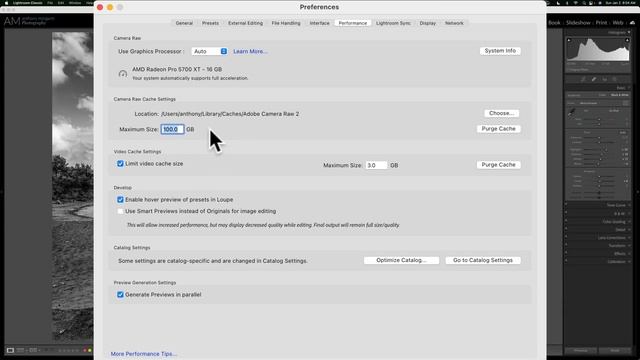Click the black and white photo preview
The width and height of the screenshot is (640, 360).
tap(73, 186)
